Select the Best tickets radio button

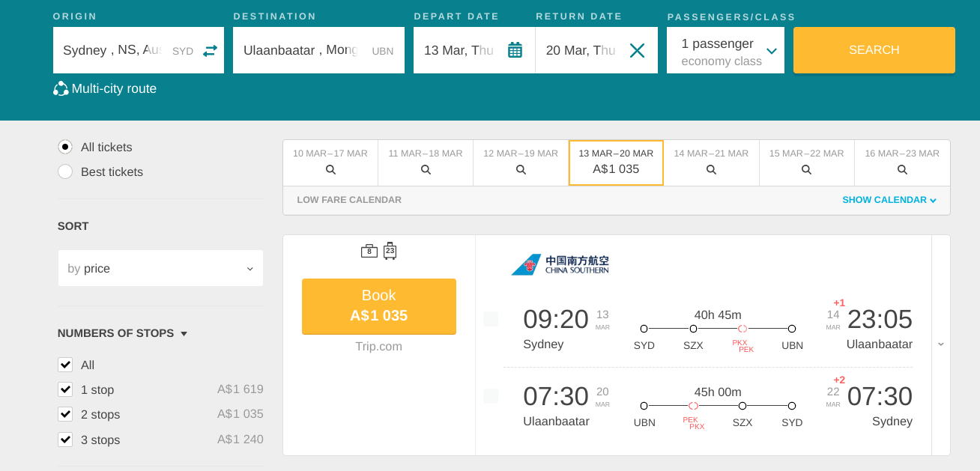65,171
